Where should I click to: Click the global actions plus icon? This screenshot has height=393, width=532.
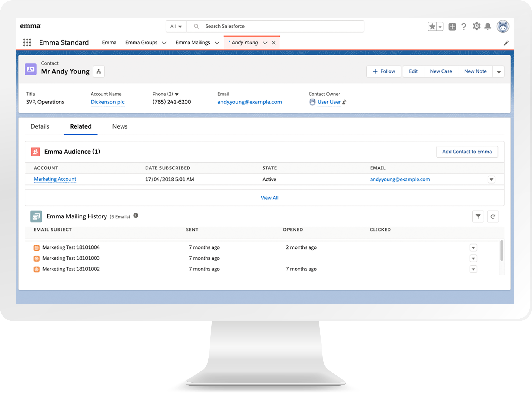(452, 27)
